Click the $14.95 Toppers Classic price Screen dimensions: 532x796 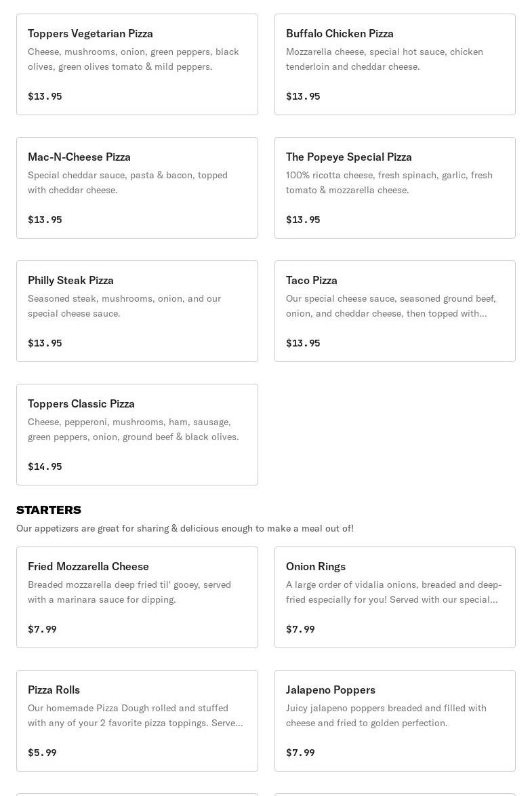coord(45,466)
